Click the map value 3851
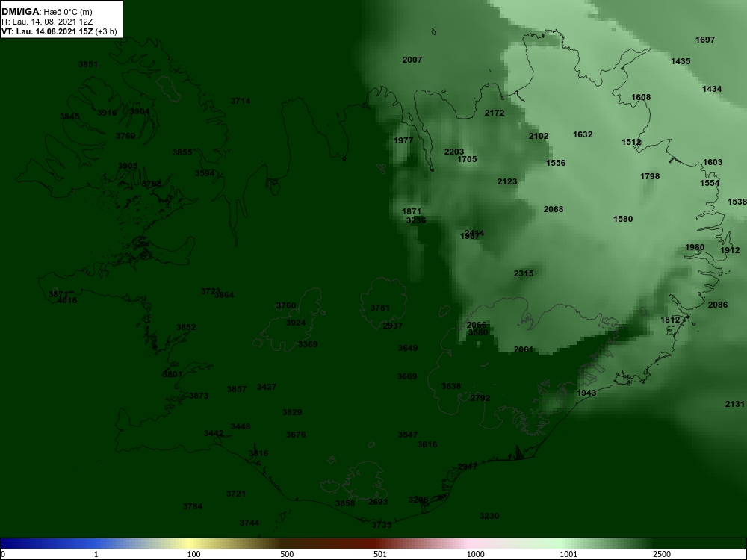Image resolution: width=747 pixels, height=560 pixels. tap(88, 64)
